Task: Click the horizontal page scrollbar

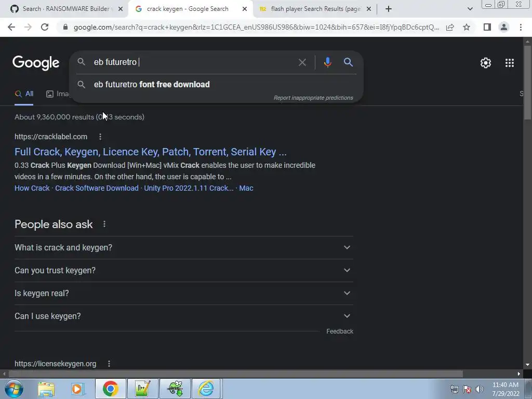Action: click(235, 374)
